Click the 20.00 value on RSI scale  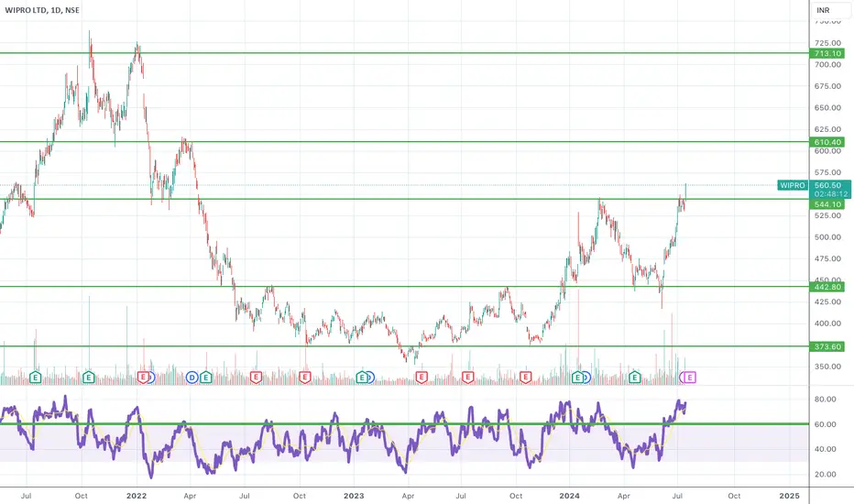click(825, 474)
